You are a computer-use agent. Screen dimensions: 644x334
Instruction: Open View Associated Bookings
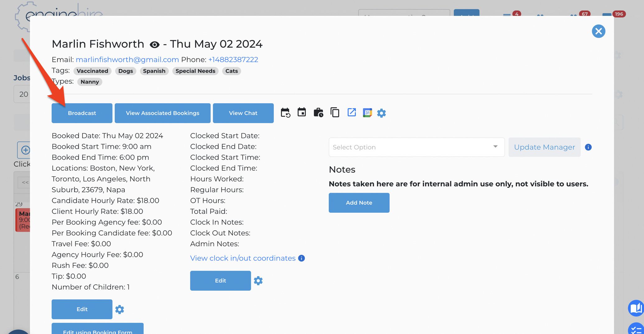click(162, 113)
